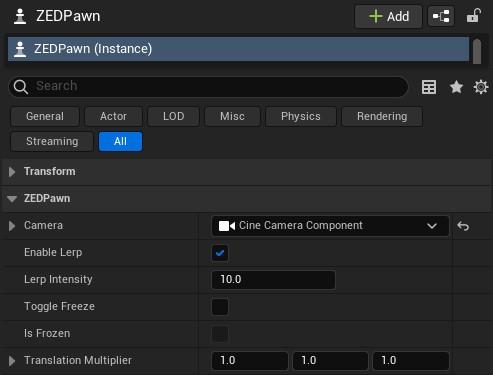Select the LOD filter tab
493x375 pixels.
pyautogui.click(x=173, y=116)
